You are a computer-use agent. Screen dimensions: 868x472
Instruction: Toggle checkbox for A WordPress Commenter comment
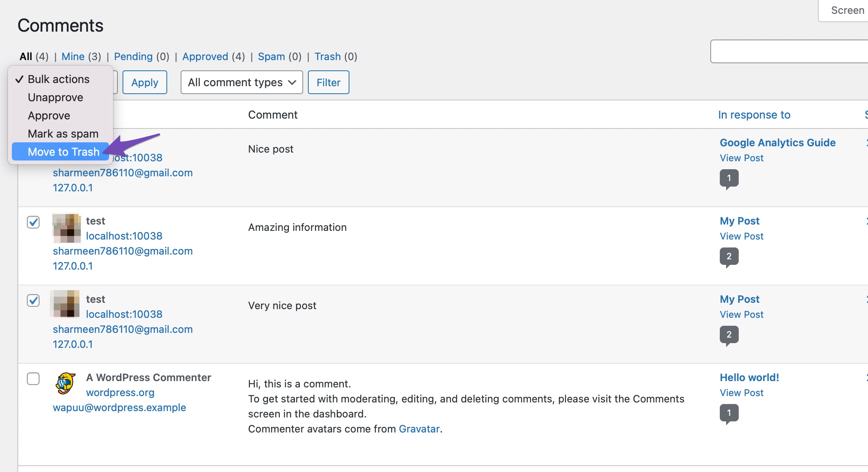point(33,378)
